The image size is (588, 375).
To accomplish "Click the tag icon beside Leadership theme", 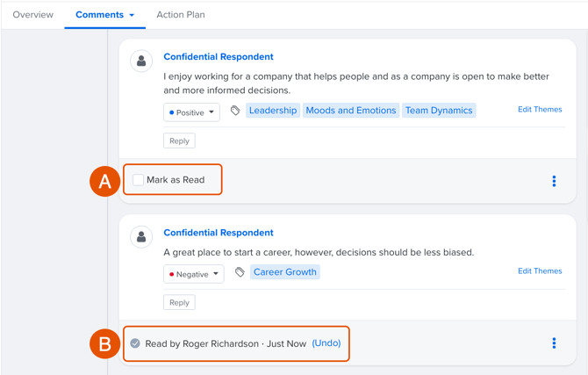I will point(235,111).
